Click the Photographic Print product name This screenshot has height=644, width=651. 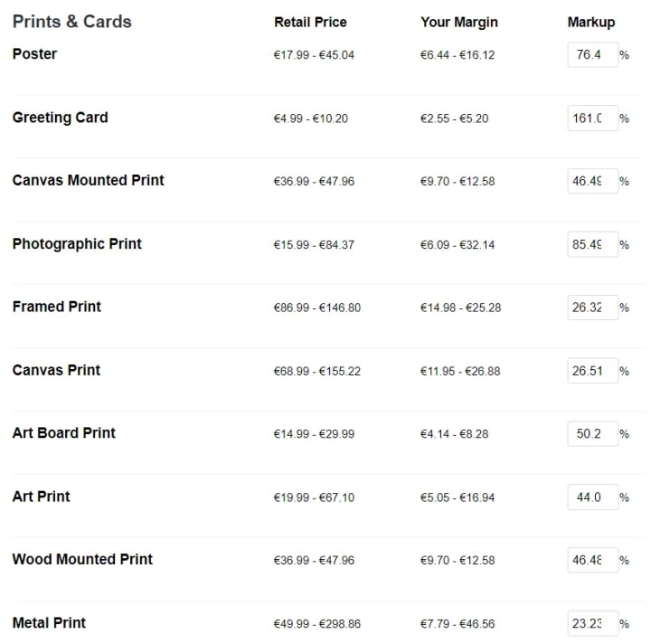(x=77, y=243)
